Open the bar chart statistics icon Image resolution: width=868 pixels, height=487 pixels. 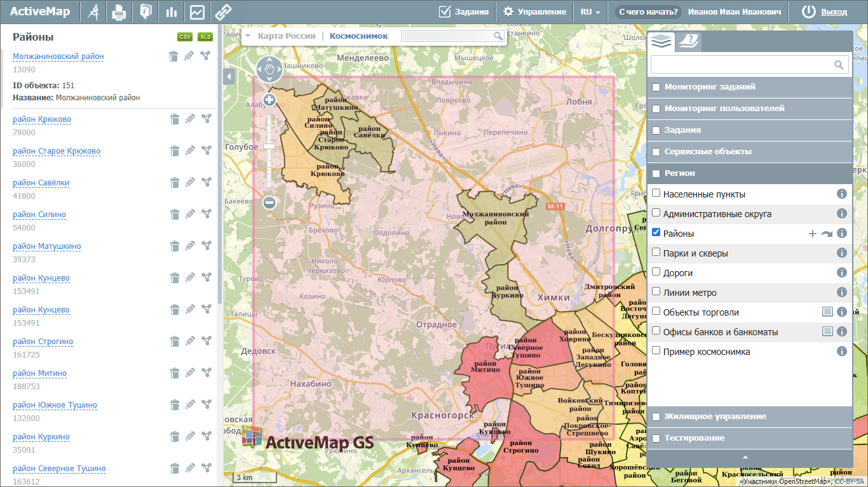pos(171,12)
